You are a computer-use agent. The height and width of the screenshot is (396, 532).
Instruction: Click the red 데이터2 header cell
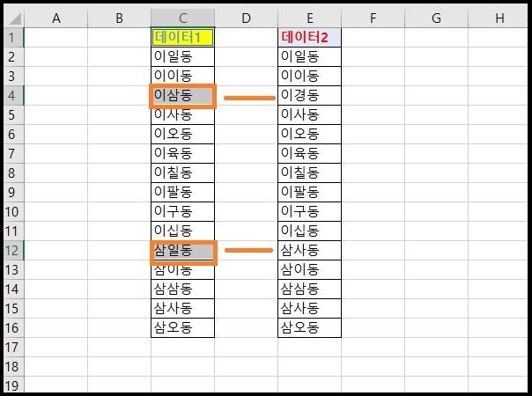[x=309, y=37]
